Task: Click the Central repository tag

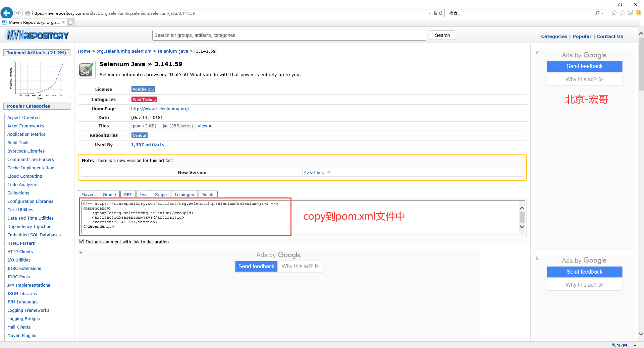Action: [x=139, y=135]
